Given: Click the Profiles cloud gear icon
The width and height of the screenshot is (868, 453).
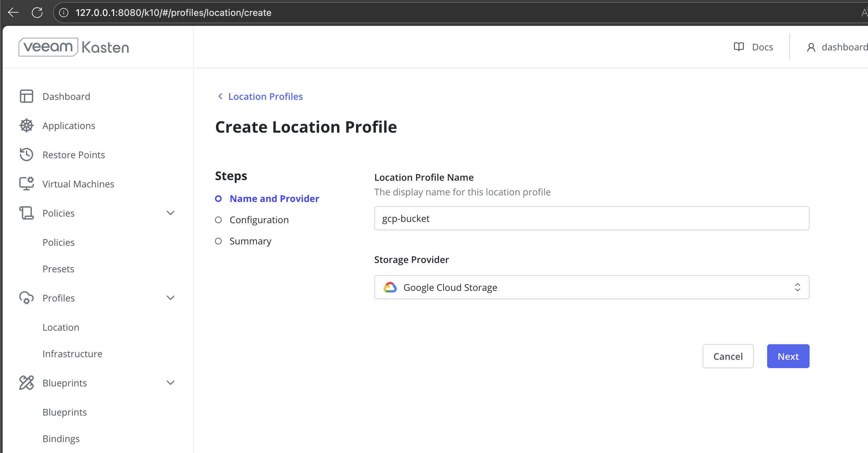Looking at the screenshot, I should coord(26,298).
